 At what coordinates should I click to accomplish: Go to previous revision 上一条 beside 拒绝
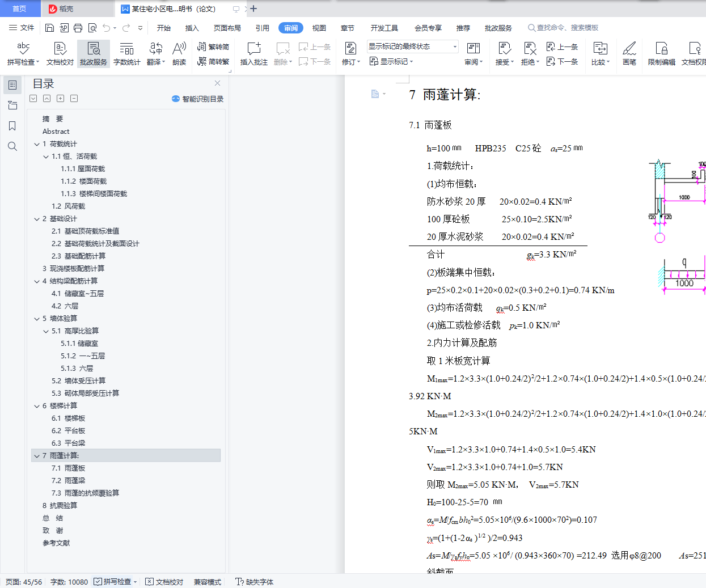(562, 47)
